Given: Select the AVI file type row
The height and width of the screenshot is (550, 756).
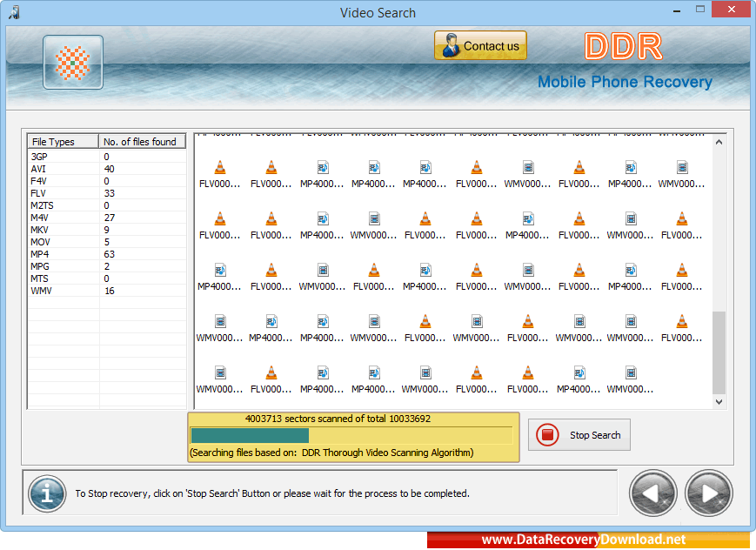Looking at the screenshot, I should click(107, 169).
